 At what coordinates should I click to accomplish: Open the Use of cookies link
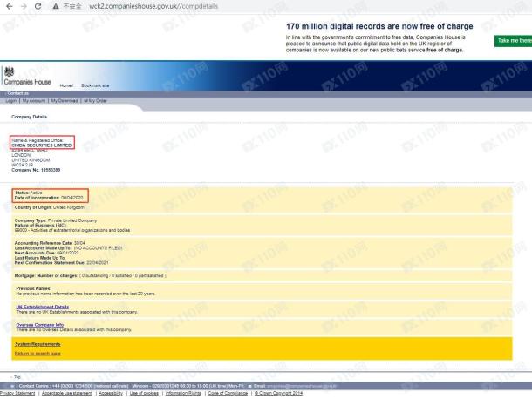pos(144,393)
